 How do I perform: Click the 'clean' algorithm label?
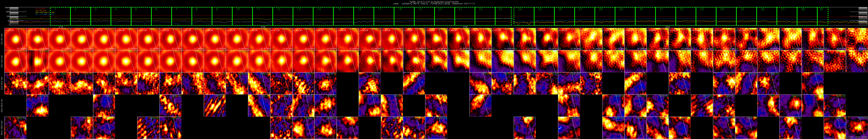pos(396,3)
